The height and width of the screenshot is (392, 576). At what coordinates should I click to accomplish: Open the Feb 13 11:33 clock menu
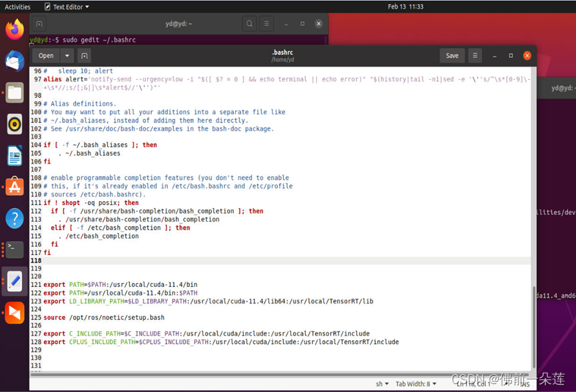click(x=406, y=7)
